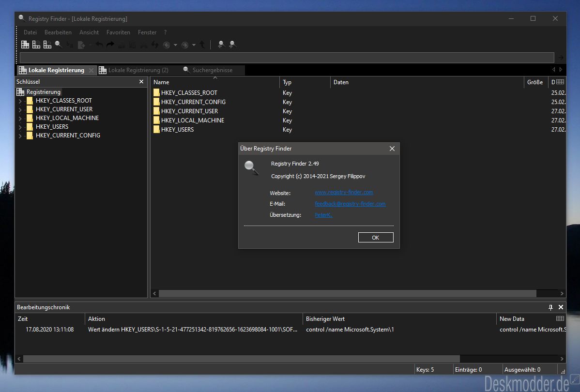580x392 pixels.
Task: Click the Redo arrow in the toolbar
Action: (x=110, y=45)
